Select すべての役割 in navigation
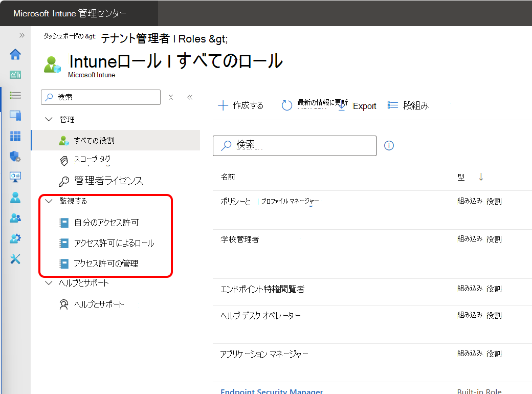Image resolution: width=532 pixels, height=394 pixels. pos(116,140)
